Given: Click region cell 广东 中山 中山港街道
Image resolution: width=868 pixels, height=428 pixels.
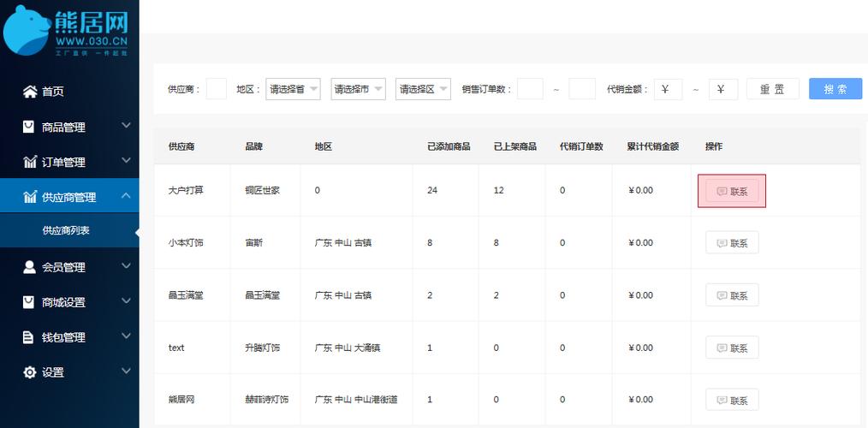Looking at the screenshot, I should tap(356, 399).
